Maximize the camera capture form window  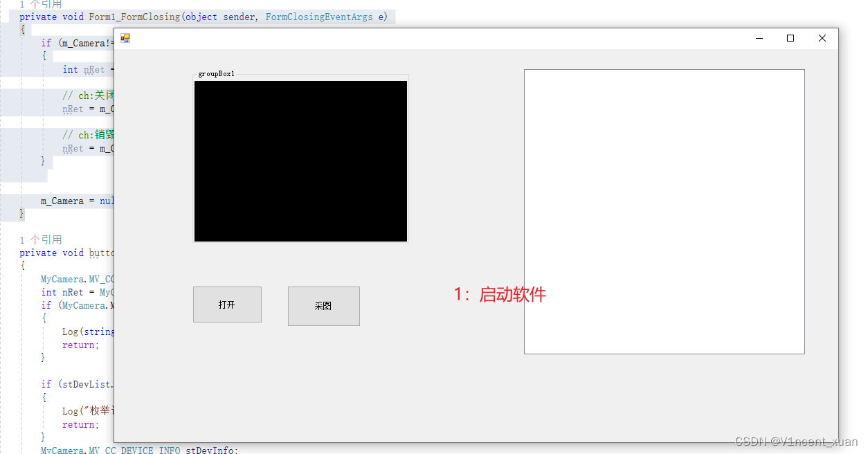790,38
